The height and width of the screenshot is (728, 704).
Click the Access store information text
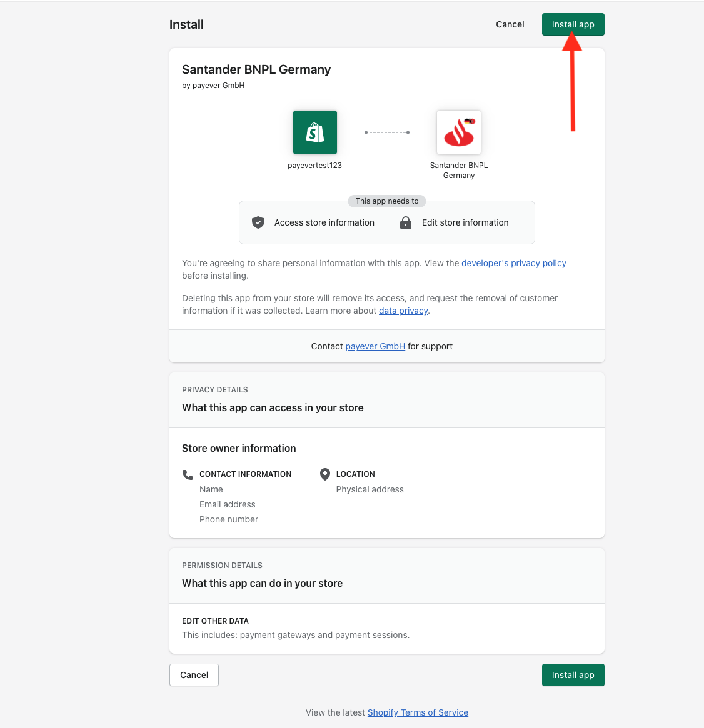324,223
